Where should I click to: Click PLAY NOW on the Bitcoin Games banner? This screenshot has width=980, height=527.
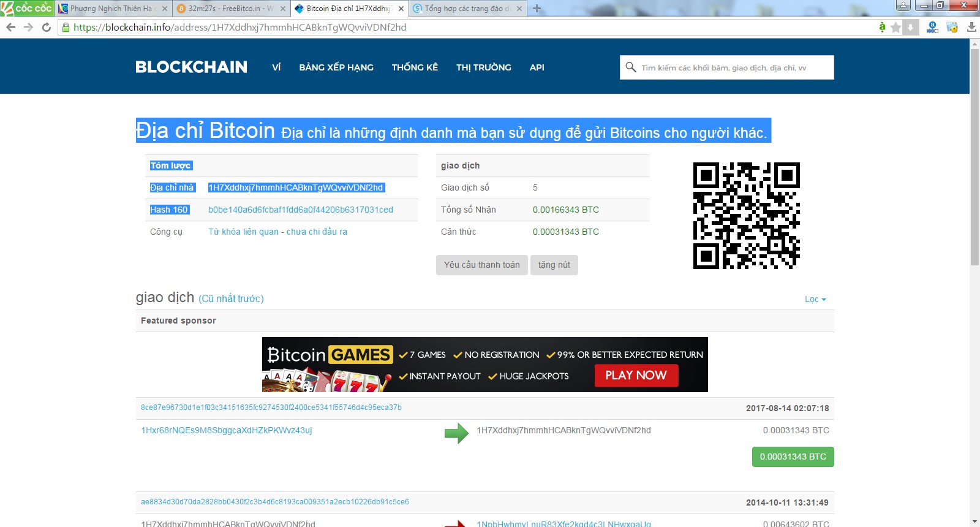(636, 375)
